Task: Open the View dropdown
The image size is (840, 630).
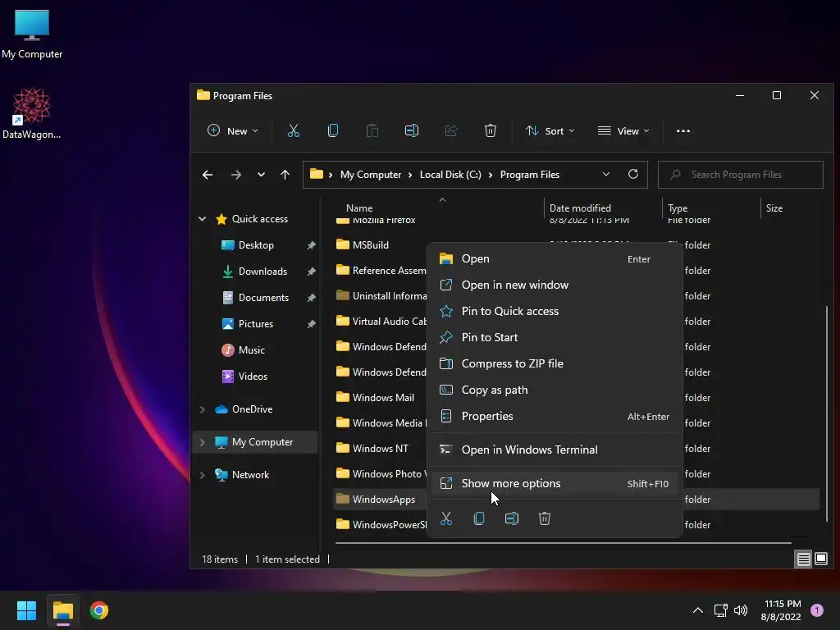Action: (623, 130)
